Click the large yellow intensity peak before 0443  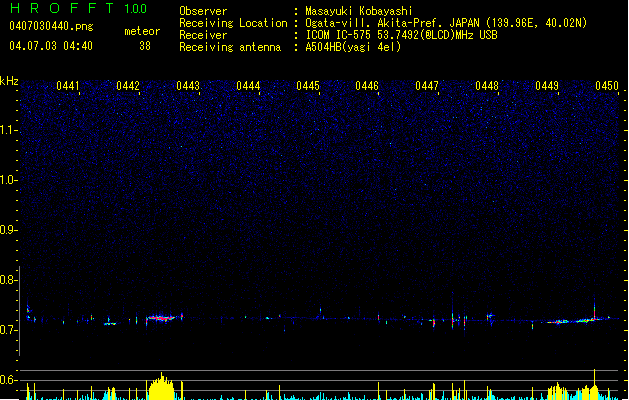(x=161, y=387)
